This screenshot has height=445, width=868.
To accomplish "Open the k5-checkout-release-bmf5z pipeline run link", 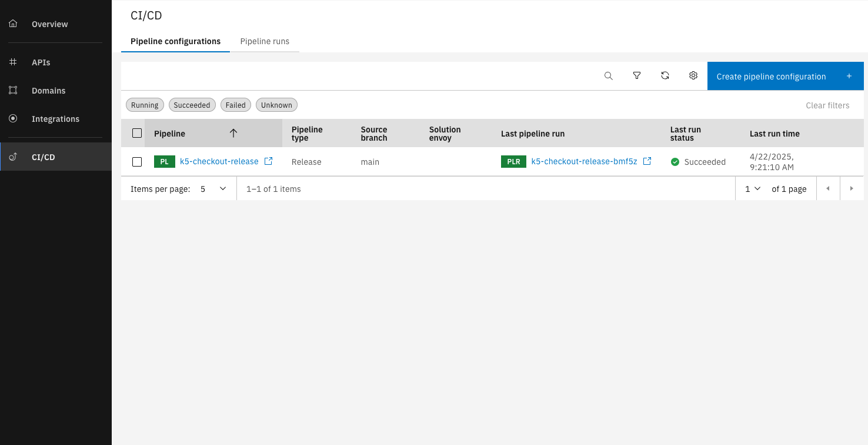I will (x=583, y=161).
